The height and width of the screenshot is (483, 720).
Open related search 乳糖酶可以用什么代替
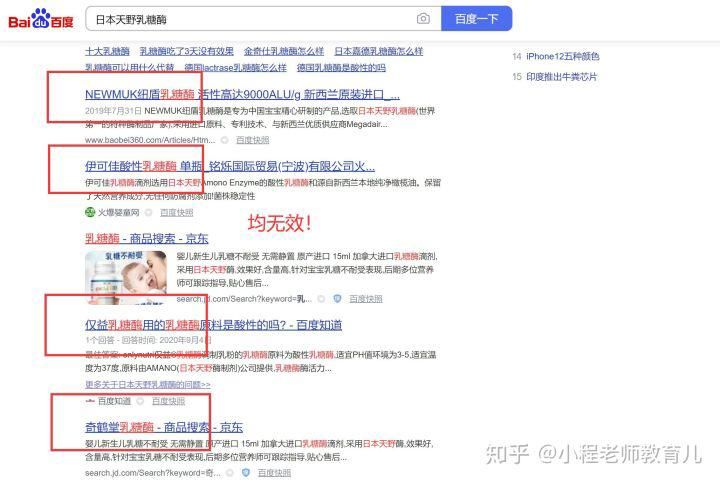pyautogui.click(x=130, y=67)
